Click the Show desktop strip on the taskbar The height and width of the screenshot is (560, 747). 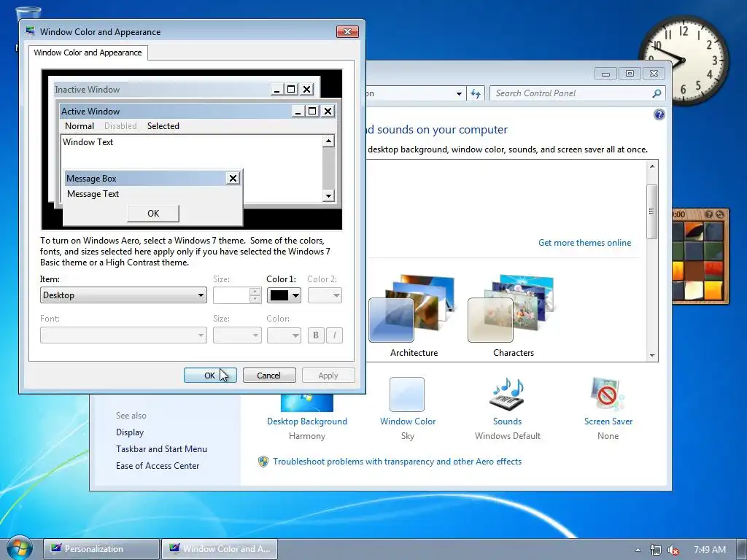tap(742, 549)
